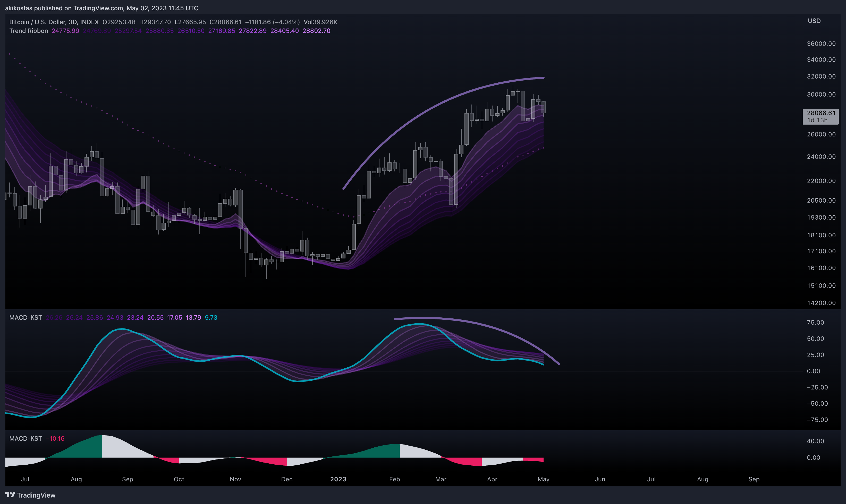Screen dimensions: 846x504
Task: Click the Trend Ribbon value 27822.89
Action: point(252,31)
